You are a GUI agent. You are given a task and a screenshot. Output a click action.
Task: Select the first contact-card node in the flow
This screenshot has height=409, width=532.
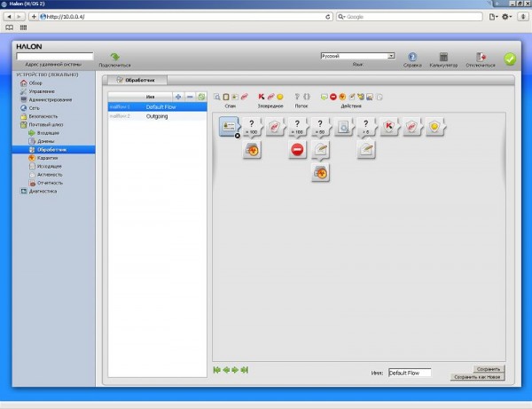click(x=229, y=128)
